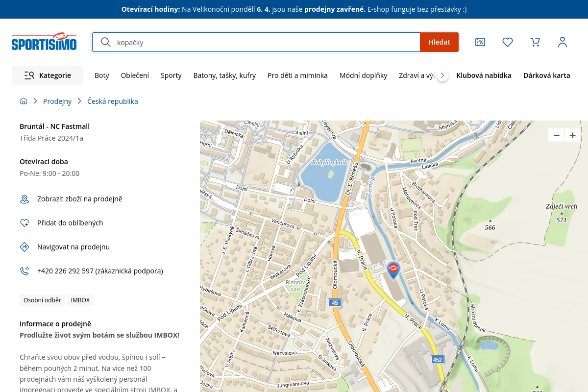Click the favorite store heart icon in sidebar
The width and height of the screenshot is (588, 392).
(x=24, y=223)
